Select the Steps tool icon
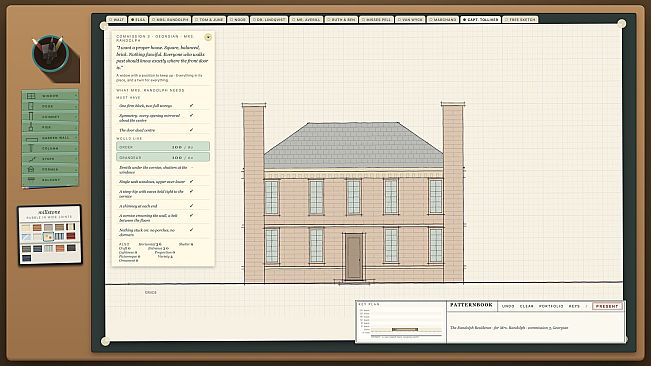 coord(32,159)
